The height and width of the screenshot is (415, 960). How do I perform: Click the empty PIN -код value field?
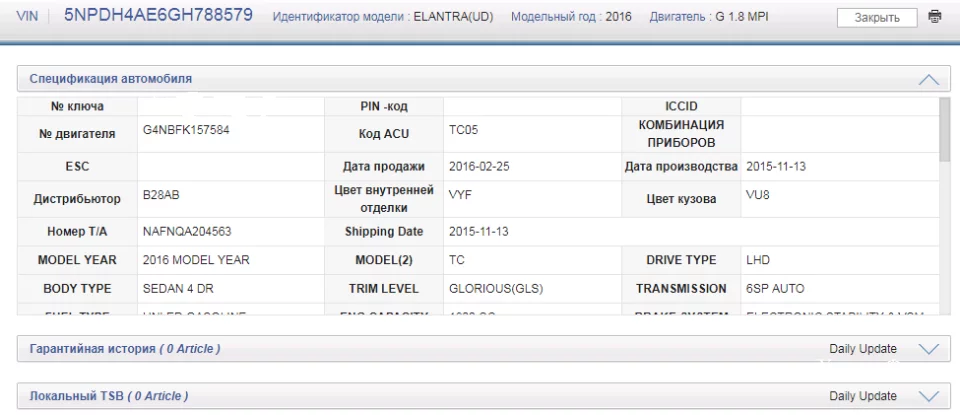click(532, 107)
